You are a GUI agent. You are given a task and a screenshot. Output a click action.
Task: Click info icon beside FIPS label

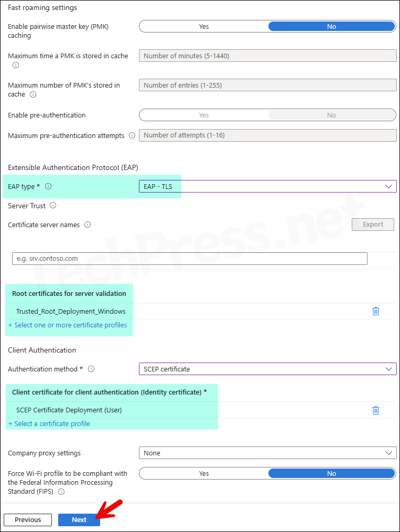(61, 492)
